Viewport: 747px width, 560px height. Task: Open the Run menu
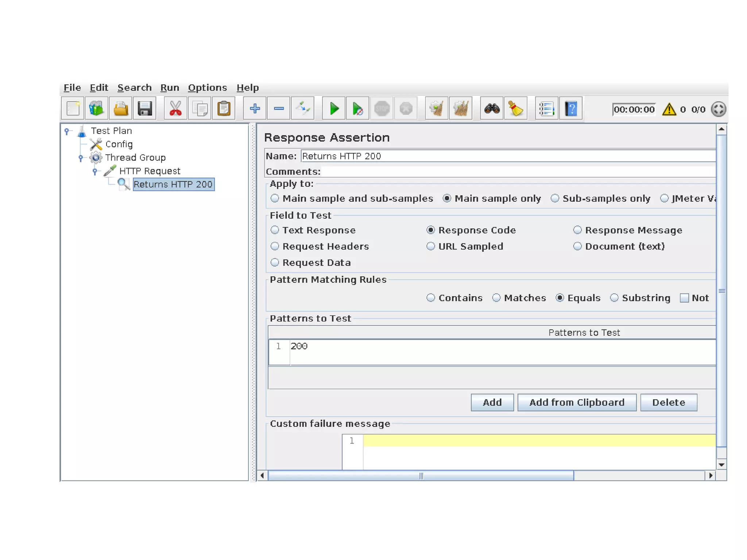(x=170, y=88)
